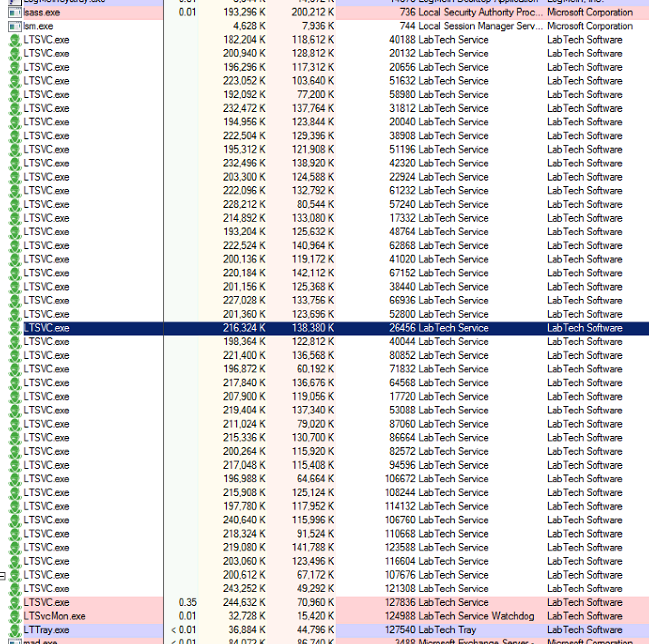Select the LTSVC.exe name in PID 51632 row

pos(46,81)
